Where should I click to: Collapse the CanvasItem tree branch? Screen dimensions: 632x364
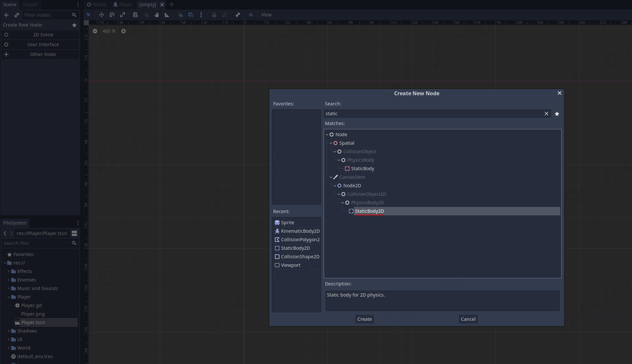(x=331, y=177)
